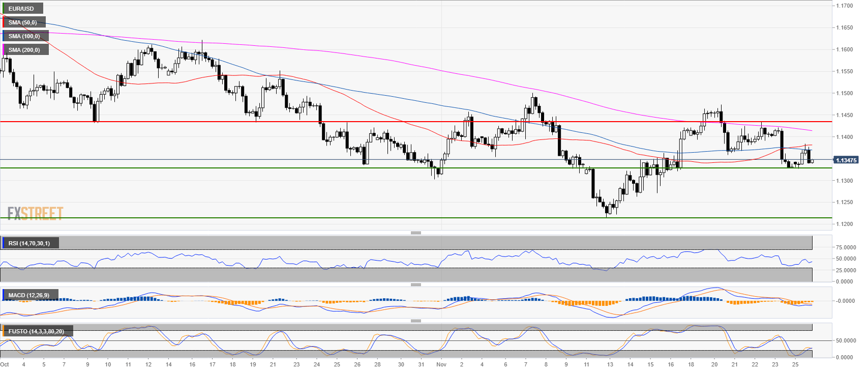Open the MACD (12,26,9) indicator label
Screen dimensions: 868x371
pos(29,295)
